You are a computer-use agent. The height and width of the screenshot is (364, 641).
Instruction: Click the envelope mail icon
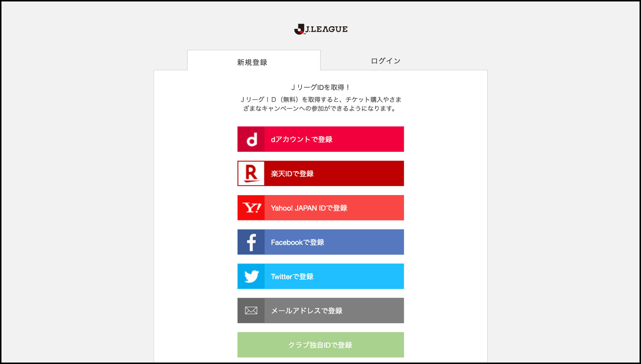pos(251,310)
